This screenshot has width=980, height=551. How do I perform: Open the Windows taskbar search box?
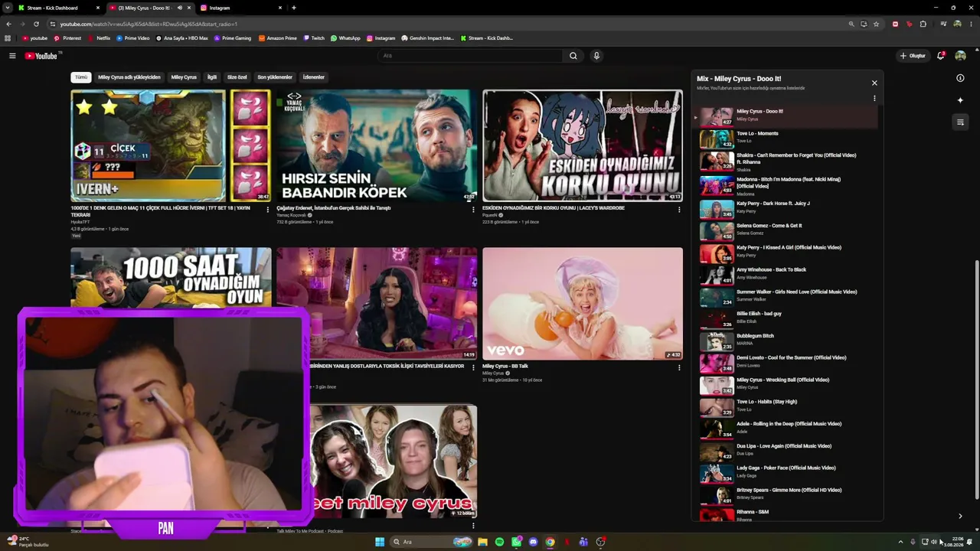(430, 542)
